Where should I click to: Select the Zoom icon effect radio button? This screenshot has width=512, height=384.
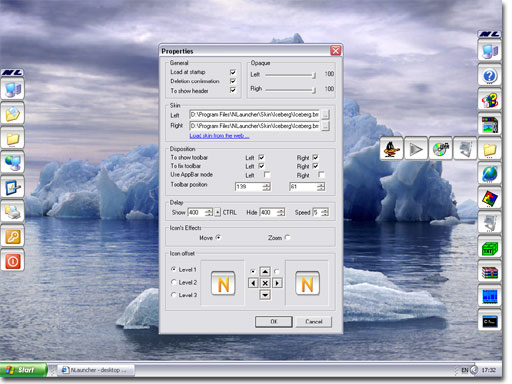288,237
